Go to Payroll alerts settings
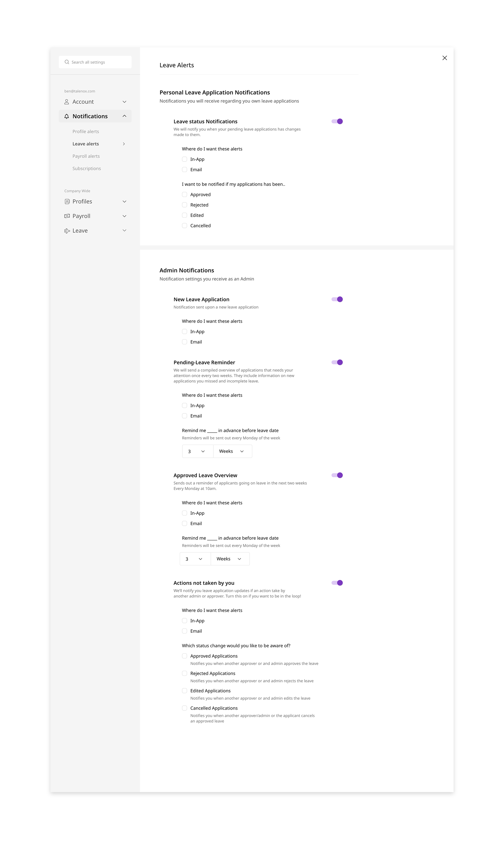The height and width of the screenshot is (847, 504). click(86, 156)
